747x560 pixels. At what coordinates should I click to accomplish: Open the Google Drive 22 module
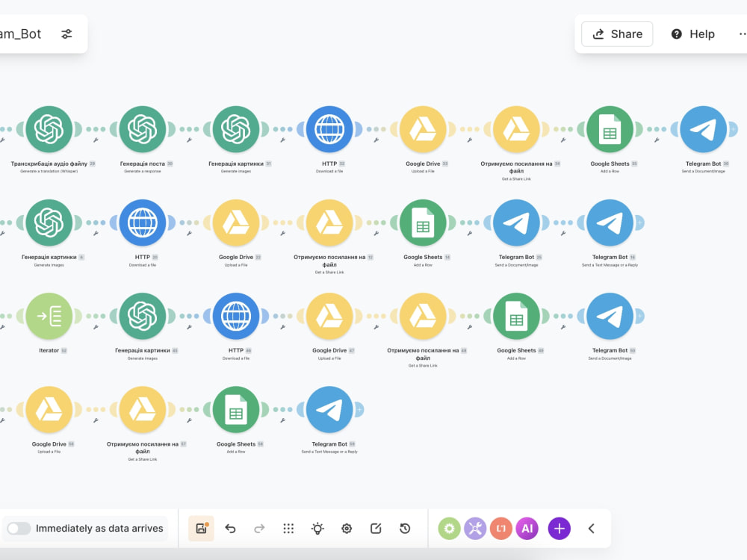[x=236, y=223]
